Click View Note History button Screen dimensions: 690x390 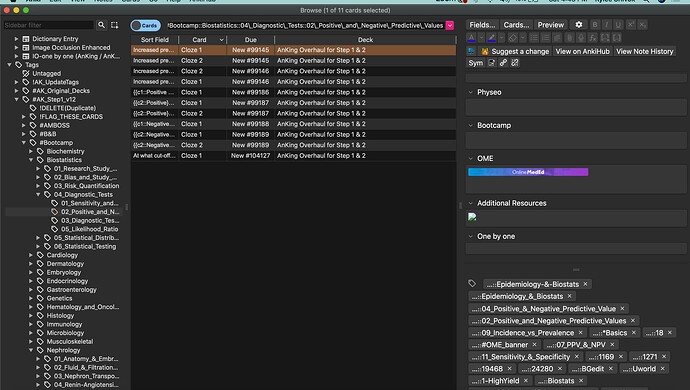tap(645, 52)
